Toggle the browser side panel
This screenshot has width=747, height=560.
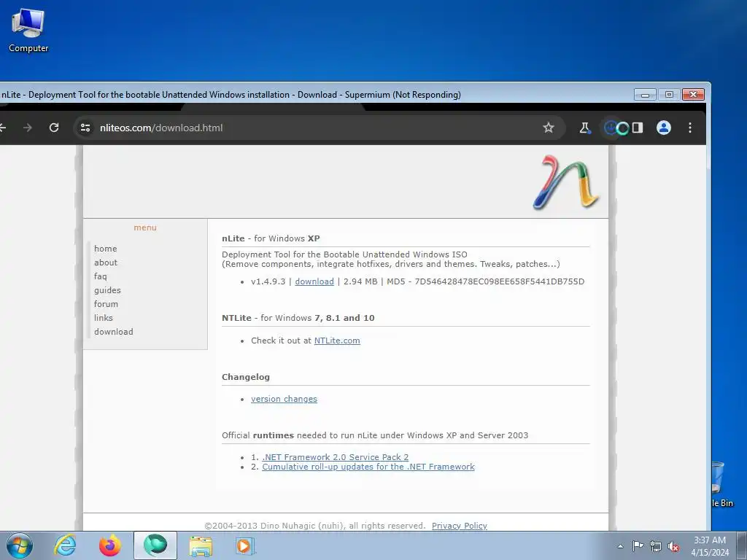click(638, 128)
